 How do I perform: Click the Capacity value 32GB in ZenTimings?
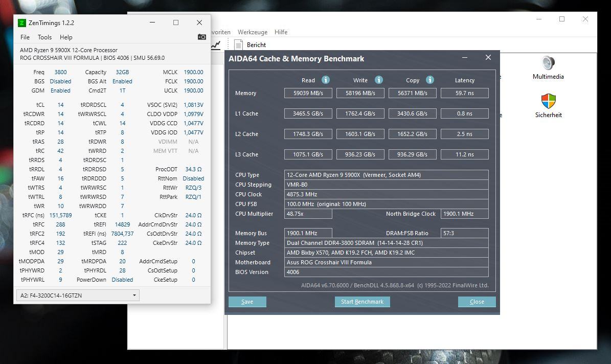coord(122,72)
